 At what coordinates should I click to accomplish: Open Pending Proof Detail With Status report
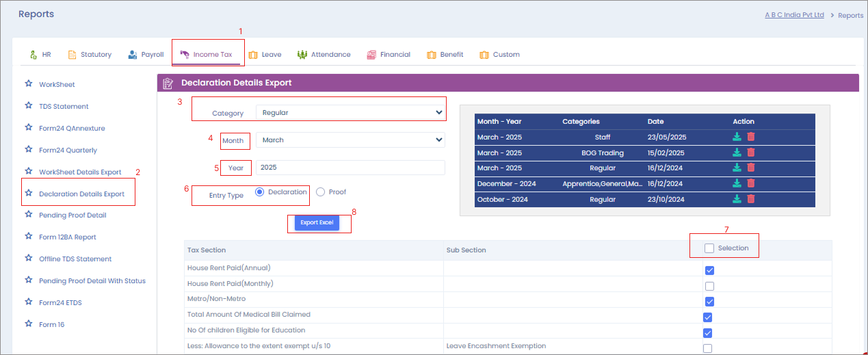pos(92,280)
